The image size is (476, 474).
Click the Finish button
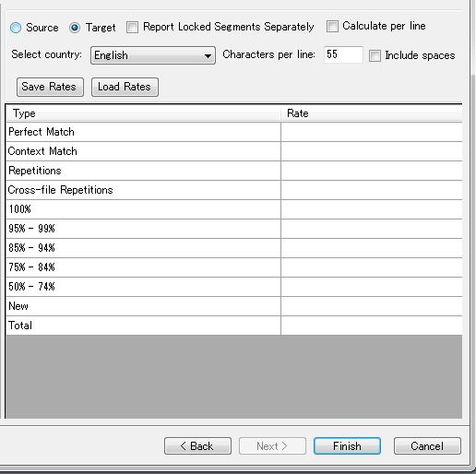(x=347, y=445)
